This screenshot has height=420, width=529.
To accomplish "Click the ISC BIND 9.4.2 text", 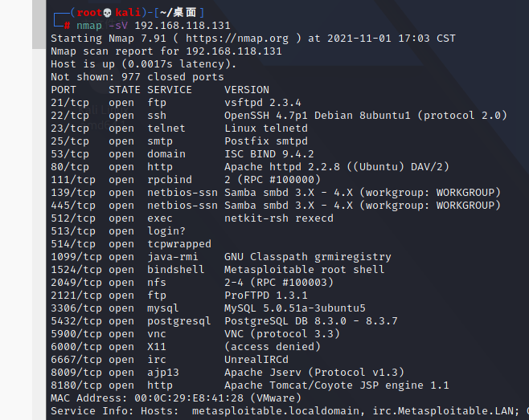I will click(269, 154).
